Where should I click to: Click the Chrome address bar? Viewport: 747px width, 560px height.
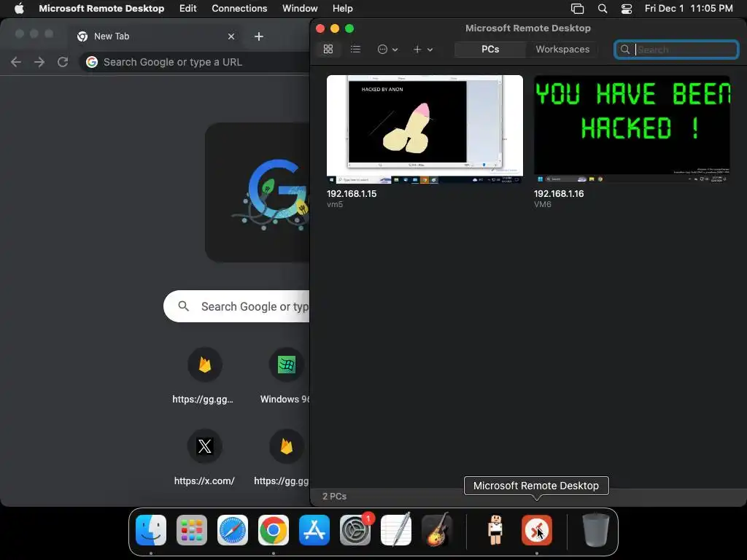(196, 62)
